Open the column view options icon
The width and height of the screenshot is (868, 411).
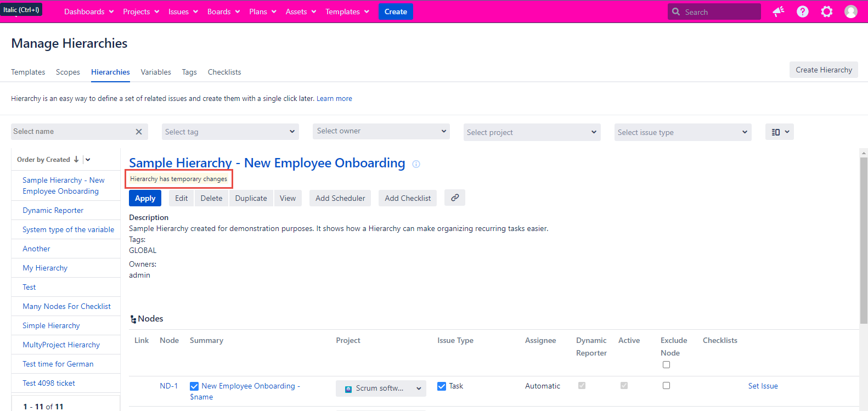pos(779,132)
